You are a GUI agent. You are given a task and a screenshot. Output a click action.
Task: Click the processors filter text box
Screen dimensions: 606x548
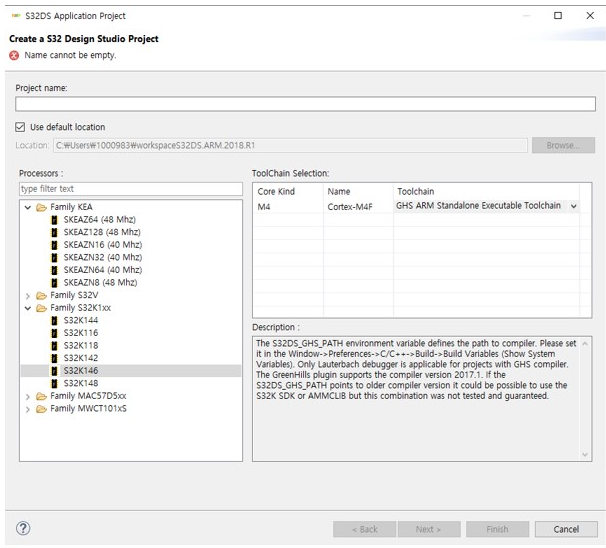[x=130, y=188]
